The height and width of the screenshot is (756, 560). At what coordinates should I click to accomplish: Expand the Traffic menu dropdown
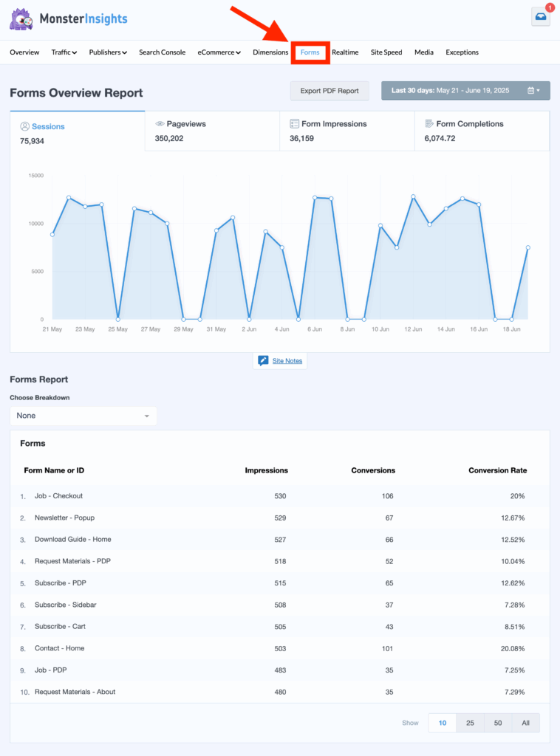coord(64,52)
